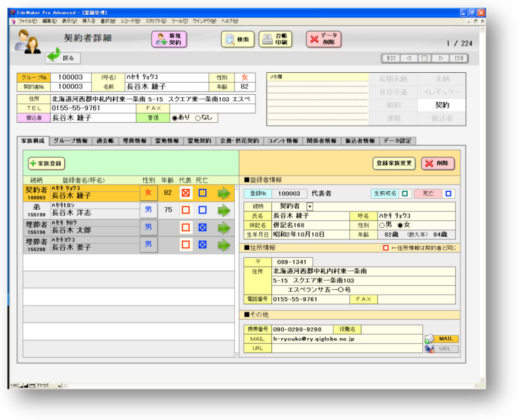521x420 pixels.
Task: Open green arrow for 長谷木 要子 row
Action: (x=224, y=245)
